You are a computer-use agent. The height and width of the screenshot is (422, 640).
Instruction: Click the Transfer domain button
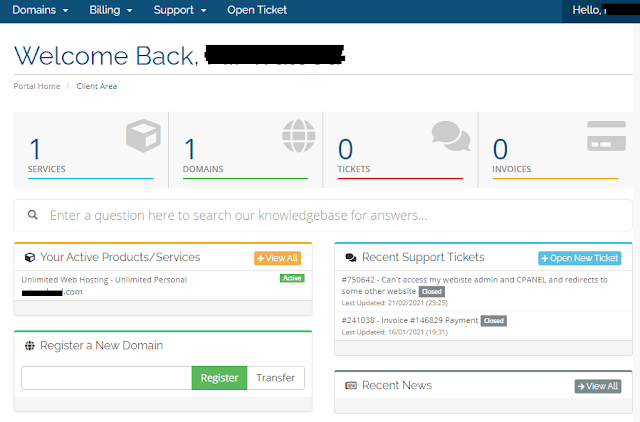tap(275, 378)
